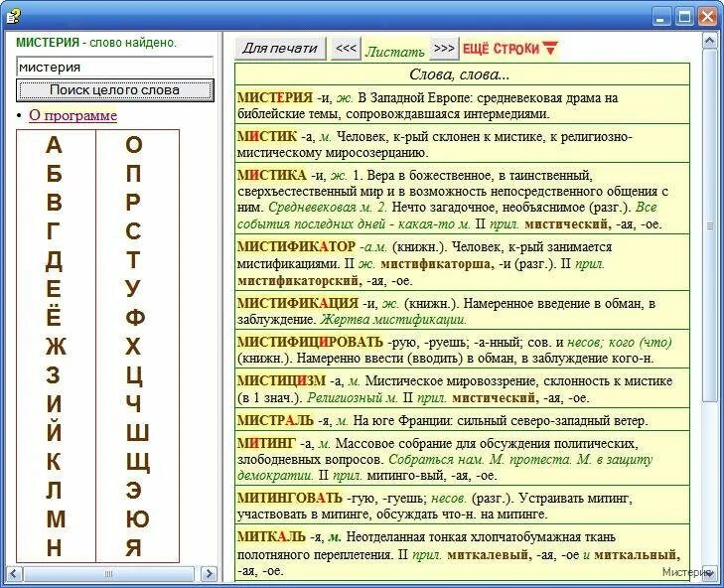Click the 'МИСТИЦИЗМ' dictionary headword
The width and height of the screenshot is (724, 588).
[x=282, y=381]
